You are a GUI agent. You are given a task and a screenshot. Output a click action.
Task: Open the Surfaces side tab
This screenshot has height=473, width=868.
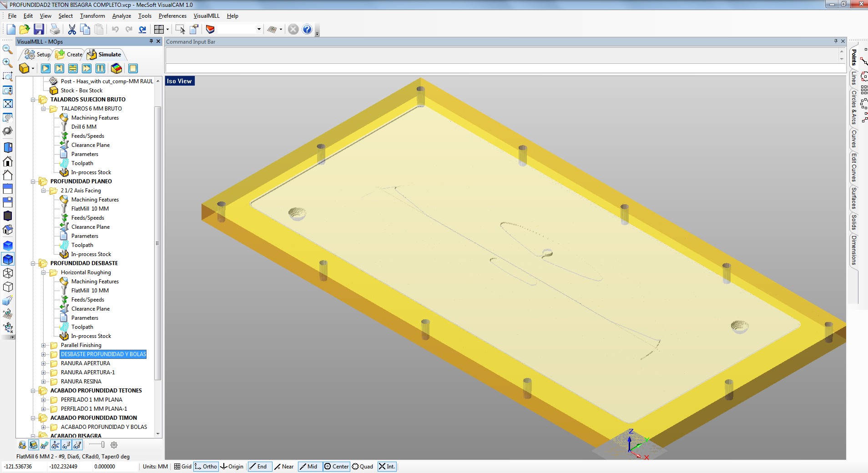[x=854, y=198]
